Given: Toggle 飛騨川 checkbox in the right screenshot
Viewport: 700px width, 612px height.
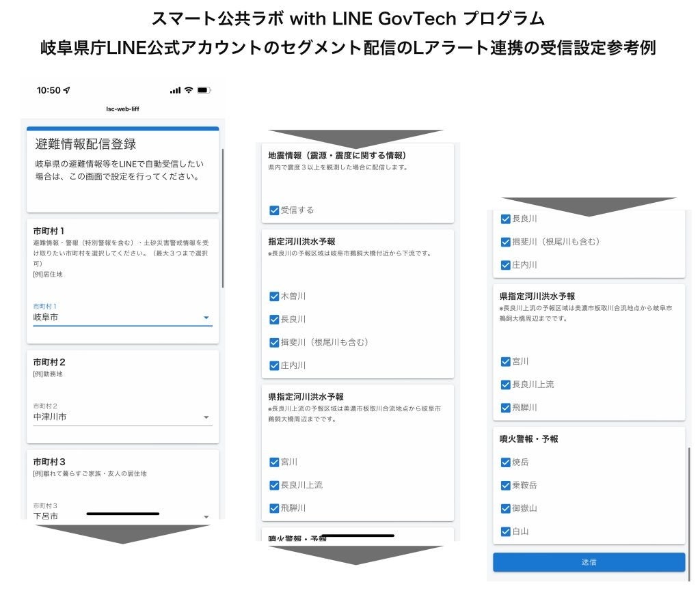Looking at the screenshot, I should pos(505,408).
